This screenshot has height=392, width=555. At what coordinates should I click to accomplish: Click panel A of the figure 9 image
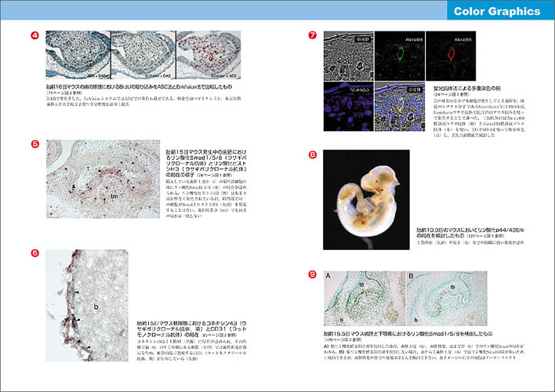pos(362,299)
